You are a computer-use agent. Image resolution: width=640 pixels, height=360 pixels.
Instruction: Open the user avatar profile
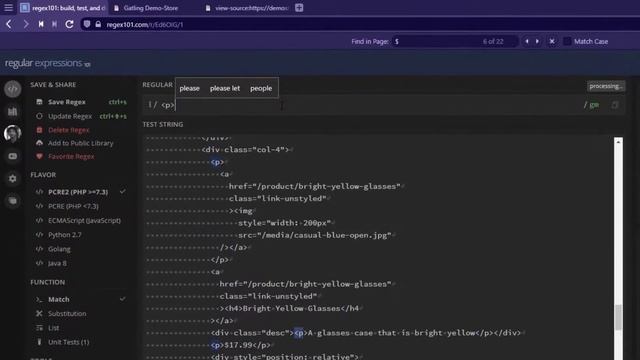click(x=13, y=133)
